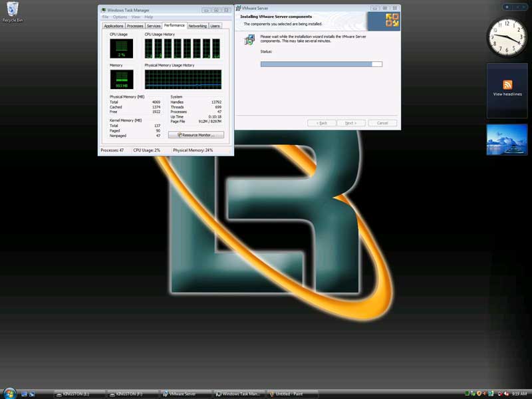This screenshot has width=532, height=399.
Task: Click the View headlines link in gadget
Action: (x=507, y=94)
